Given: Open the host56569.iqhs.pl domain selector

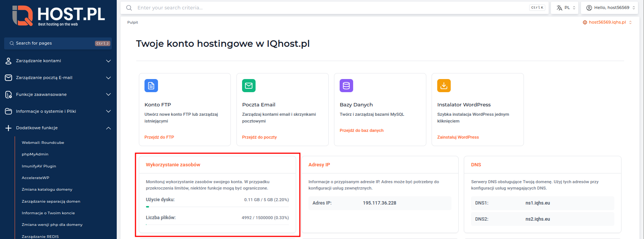Looking at the screenshot, I should pyautogui.click(x=607, y=22).
